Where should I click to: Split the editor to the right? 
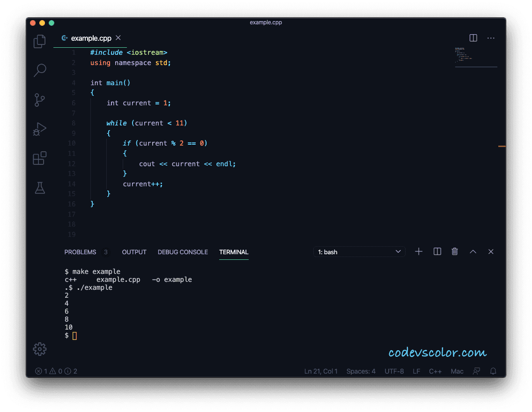click(473, 38)
